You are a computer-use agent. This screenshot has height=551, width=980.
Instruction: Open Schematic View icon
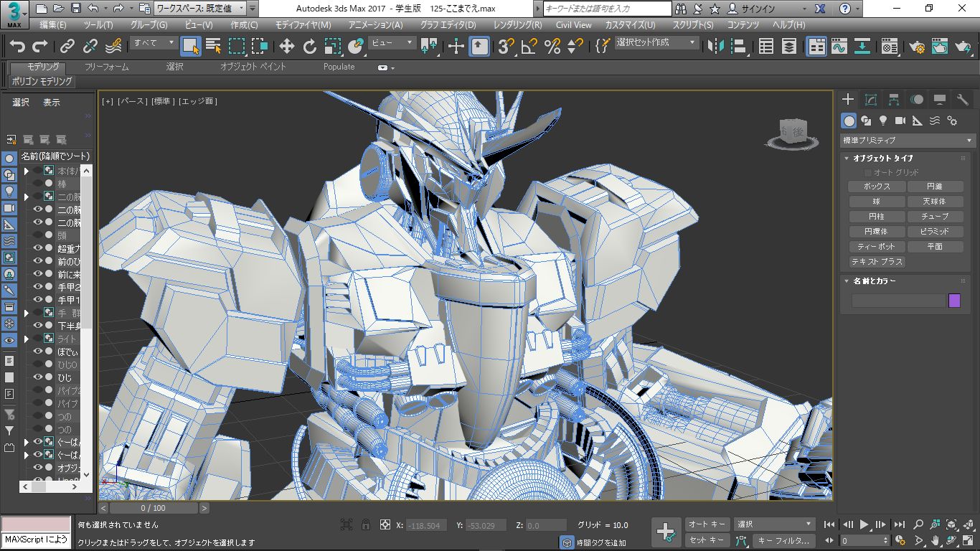pyautogui.click(x=862, y=47)
